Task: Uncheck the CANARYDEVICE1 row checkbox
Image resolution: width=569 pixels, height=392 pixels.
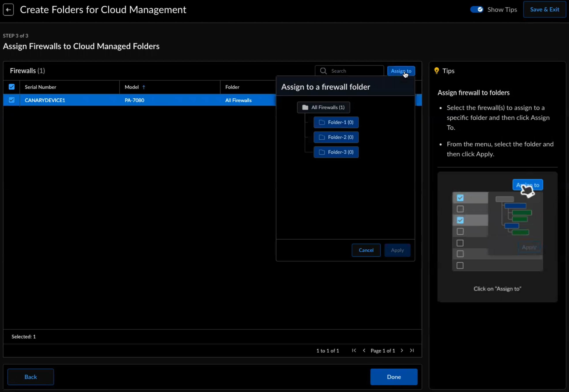Action: (11, 100)
